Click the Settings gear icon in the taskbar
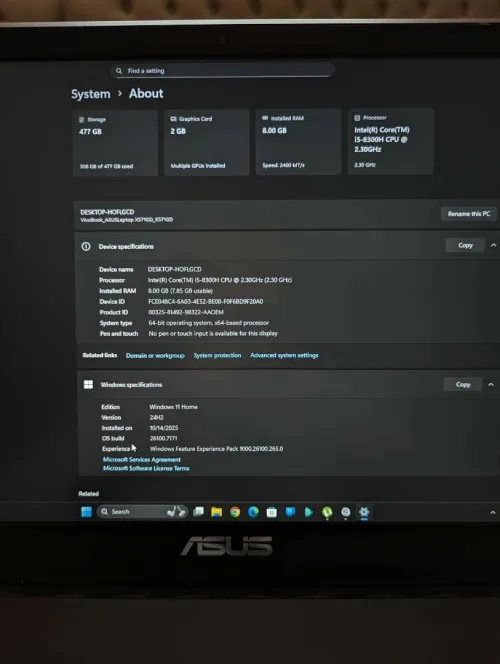500x664 pixels. pyautogui.click(x=364, y=512)
